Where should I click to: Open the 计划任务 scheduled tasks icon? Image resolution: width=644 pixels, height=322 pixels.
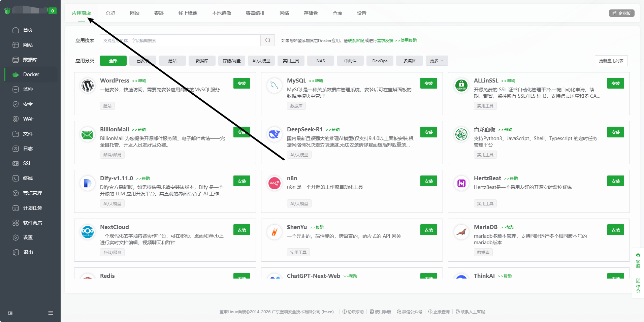15,208
